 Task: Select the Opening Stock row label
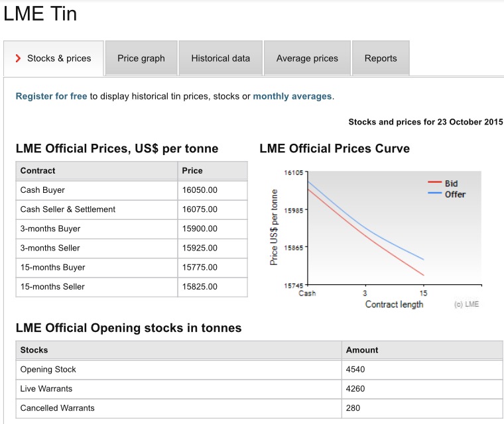point(48,370)
